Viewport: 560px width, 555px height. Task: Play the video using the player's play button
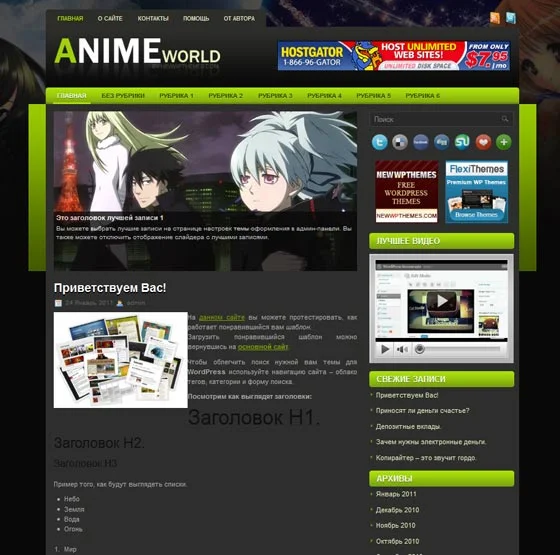coord(385,349)
